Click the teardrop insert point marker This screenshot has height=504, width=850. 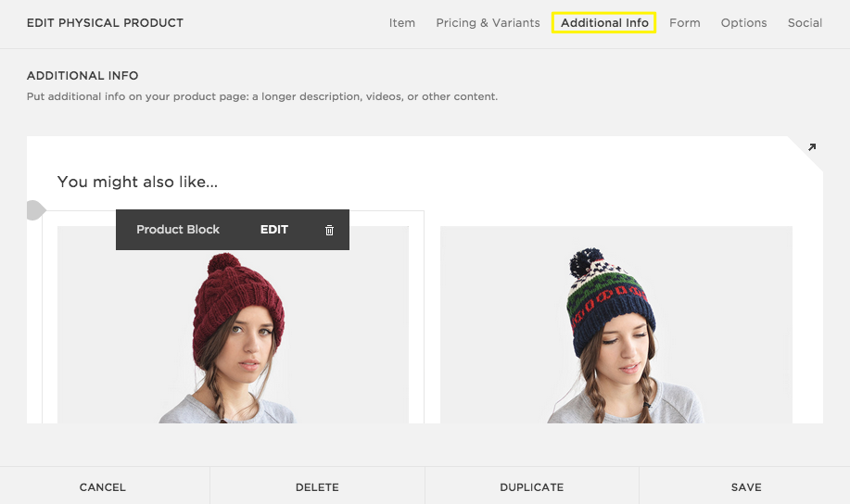pyautogui.click(x=34, y=211)
